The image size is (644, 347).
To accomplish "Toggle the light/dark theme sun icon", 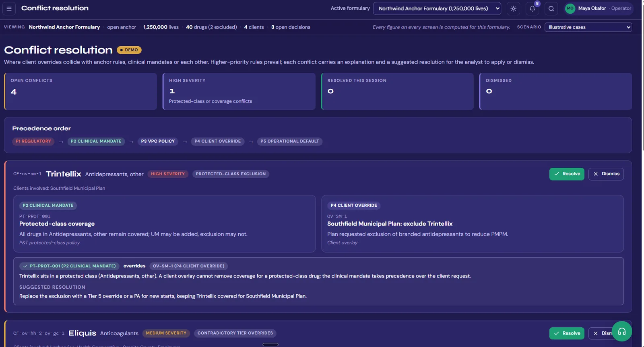I will click(x=513, y=8).
